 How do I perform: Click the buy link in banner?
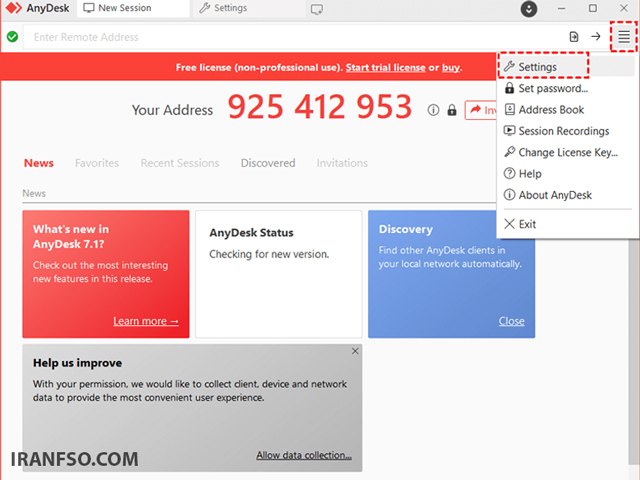click(451, 67)
